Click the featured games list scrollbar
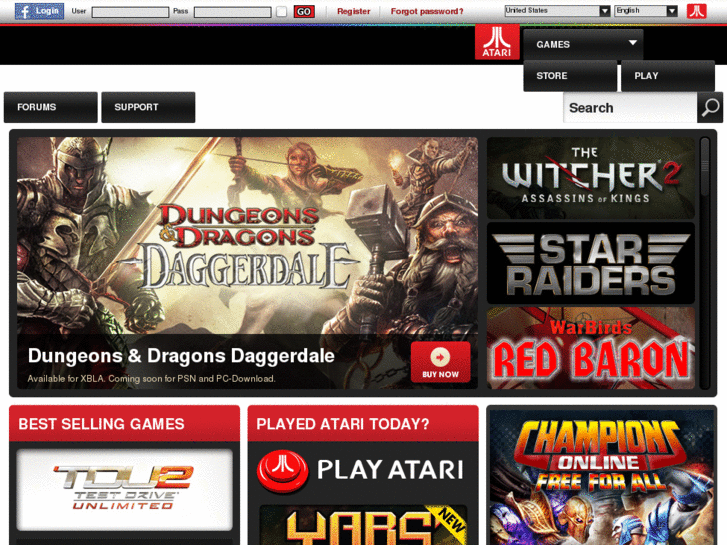This screenshot has height=545, width=727. 705,263
